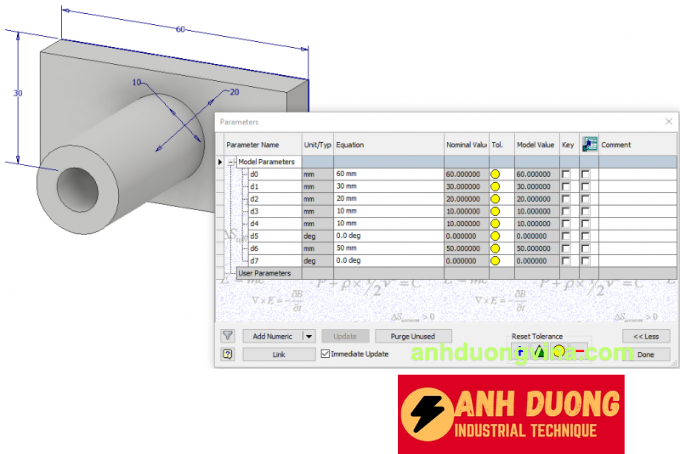
Task: Open the help question mark icon
Action: click(x=227, y=354)
